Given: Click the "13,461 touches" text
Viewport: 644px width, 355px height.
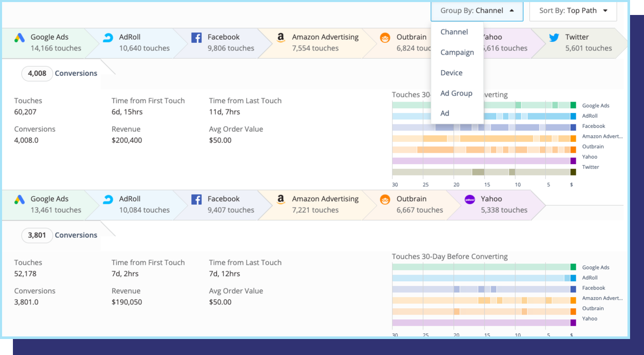Looking at the screenshot, I should pyautogui.click(x=56, y=211).
